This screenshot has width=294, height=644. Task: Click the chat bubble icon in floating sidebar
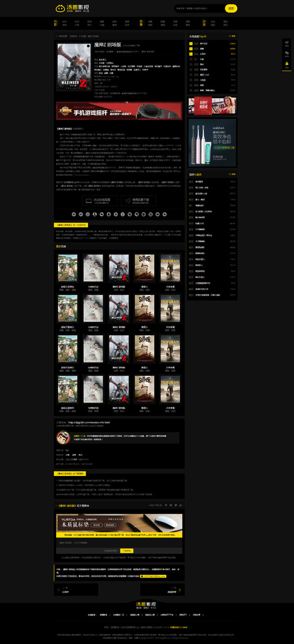tap(286, 54)
